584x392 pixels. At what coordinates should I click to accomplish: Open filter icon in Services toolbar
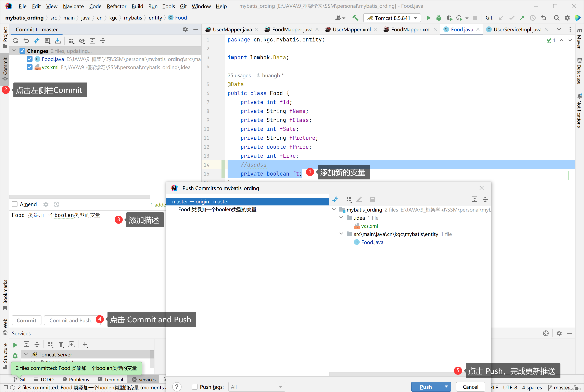pos(61,344)
